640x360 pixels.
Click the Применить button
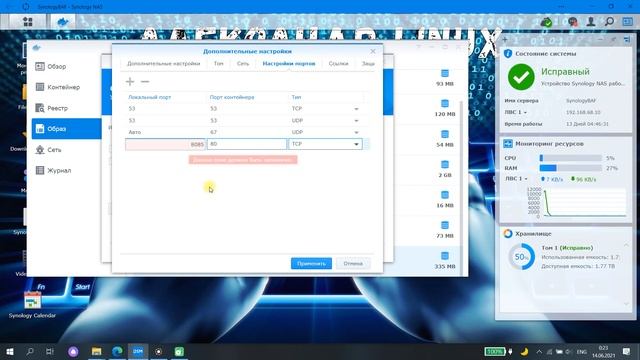311,264
